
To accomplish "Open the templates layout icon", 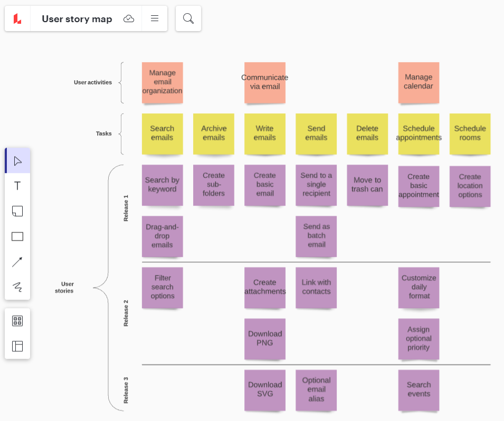I will pos(17,346).
